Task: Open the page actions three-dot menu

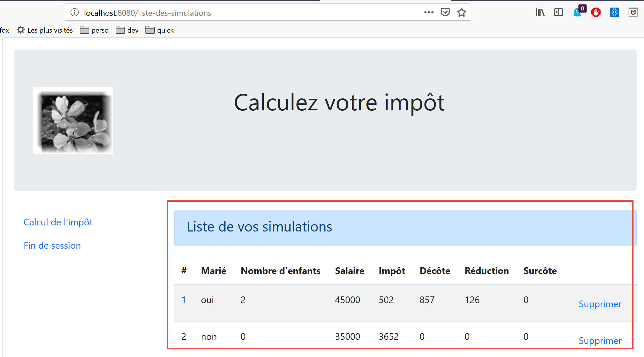Action: point(429,12)
